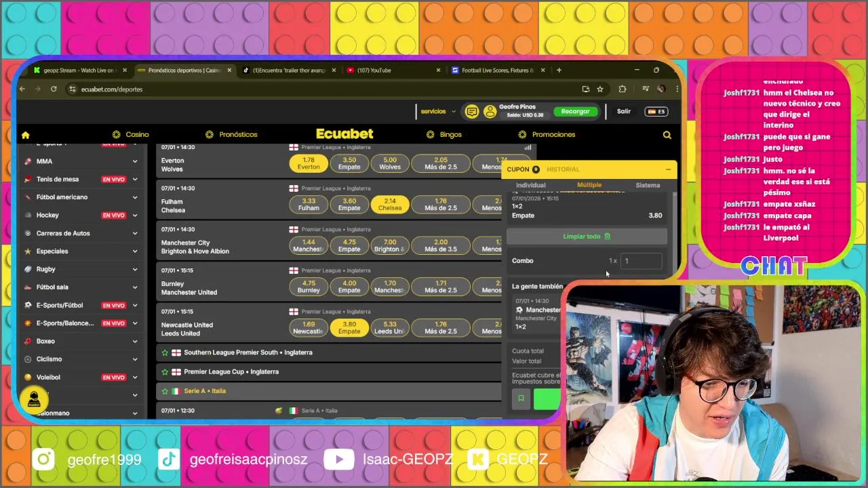Close the YouTube browser tab
Screen dimensions: 868x488
[x=438, y=70]
